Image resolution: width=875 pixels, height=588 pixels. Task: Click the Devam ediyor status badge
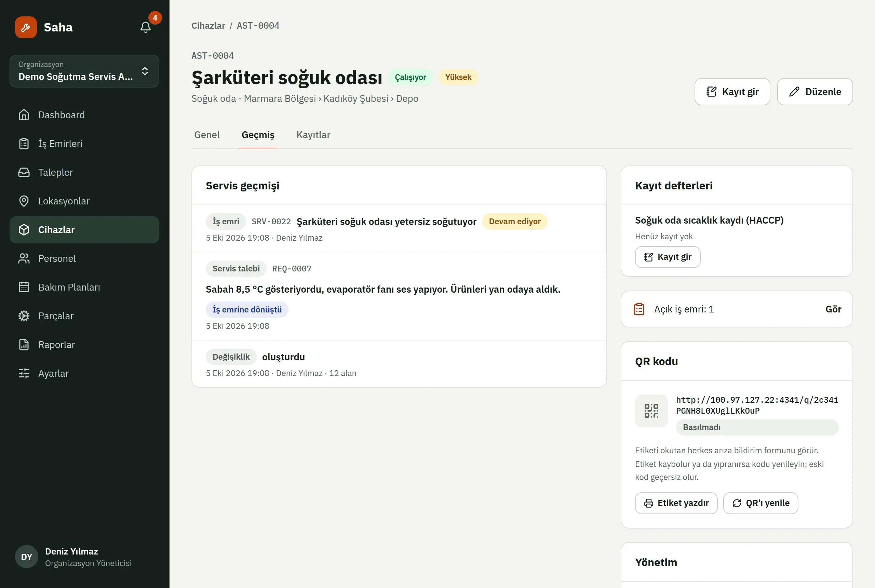[x=515, y=221]
